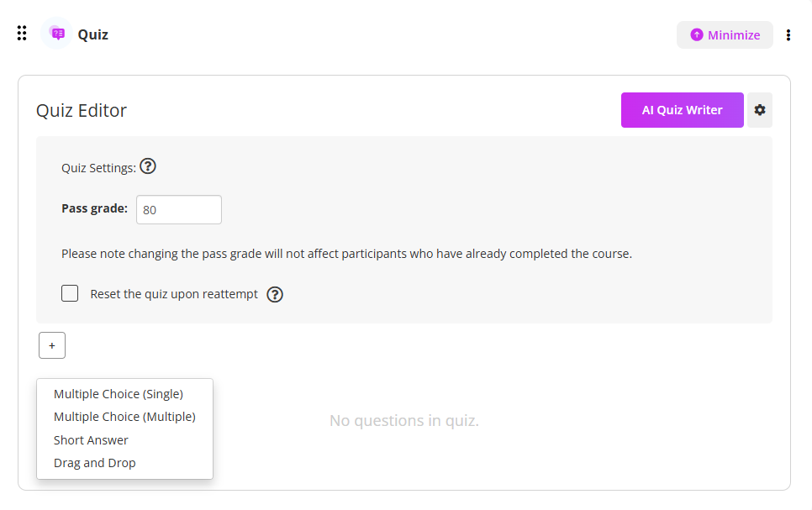Enable Reset the quiz upon reattempt checkbox
Viewport: 812px width, 510px height.
pos(70,293)
